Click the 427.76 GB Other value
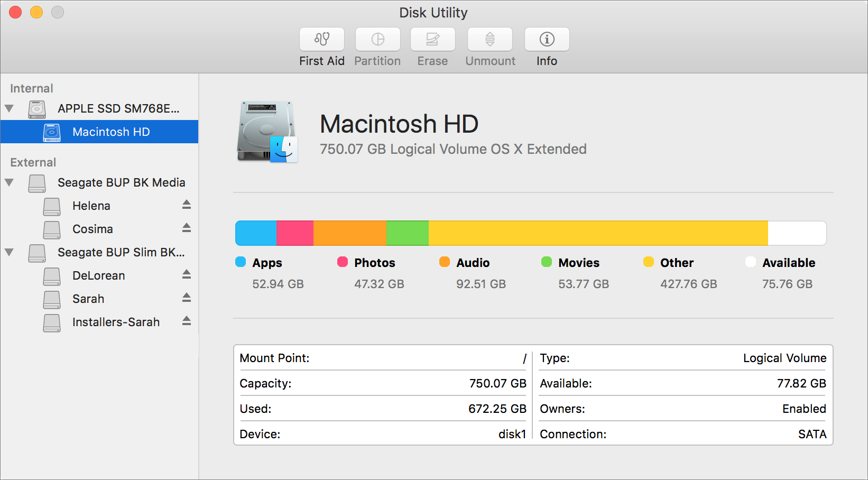 pos(689,284)
